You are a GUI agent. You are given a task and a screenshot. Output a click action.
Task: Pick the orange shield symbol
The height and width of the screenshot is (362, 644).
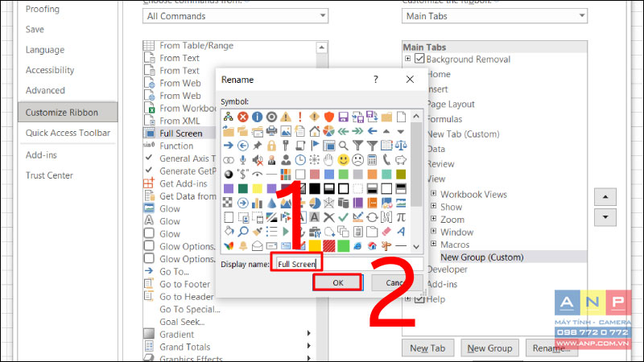coord(329,117)
